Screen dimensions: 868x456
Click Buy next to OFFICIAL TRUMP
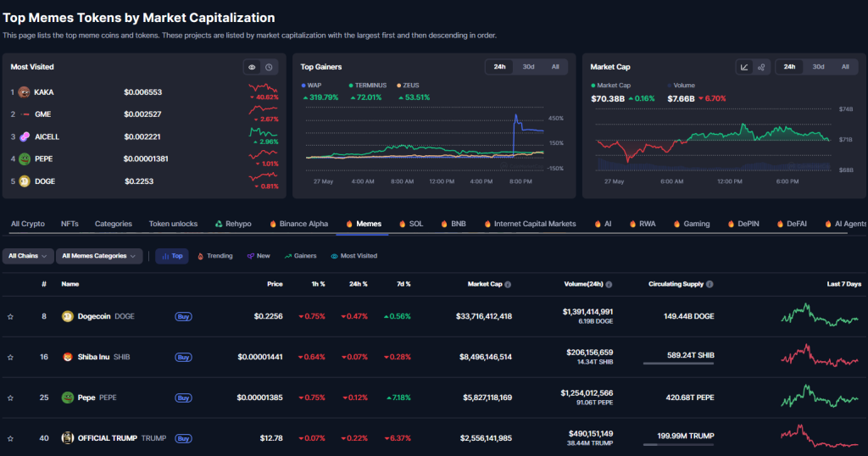184,438
